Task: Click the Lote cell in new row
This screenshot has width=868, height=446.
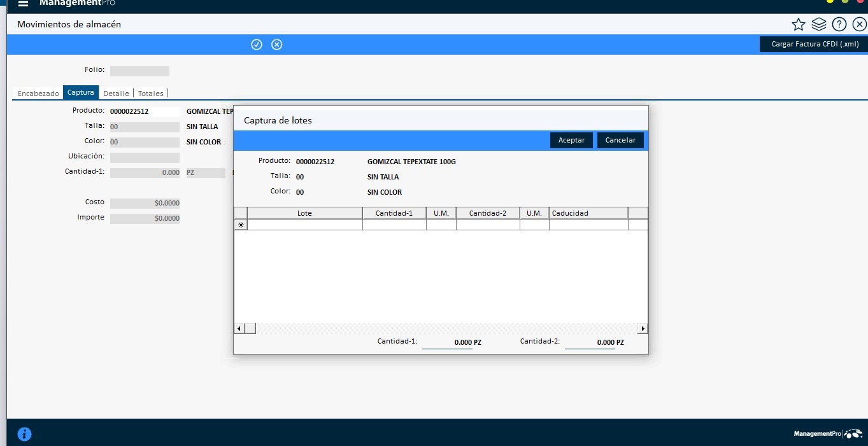Action: 304,225
